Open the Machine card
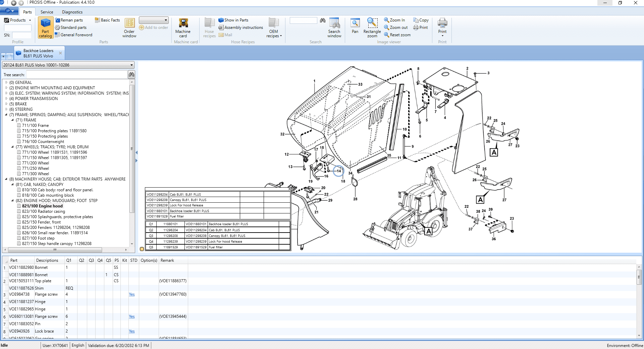Image resolution: width=644 pixels, height=349 pixels. (183, 28)
